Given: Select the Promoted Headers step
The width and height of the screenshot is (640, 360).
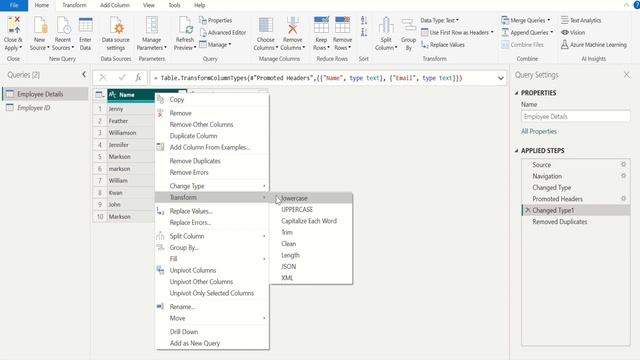Looking at the screenshot, I should coord(576,199).
